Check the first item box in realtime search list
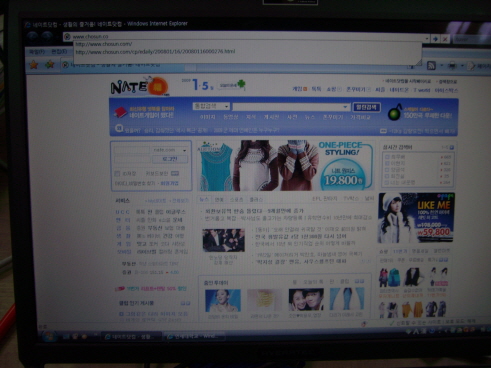 coord(387,157)
